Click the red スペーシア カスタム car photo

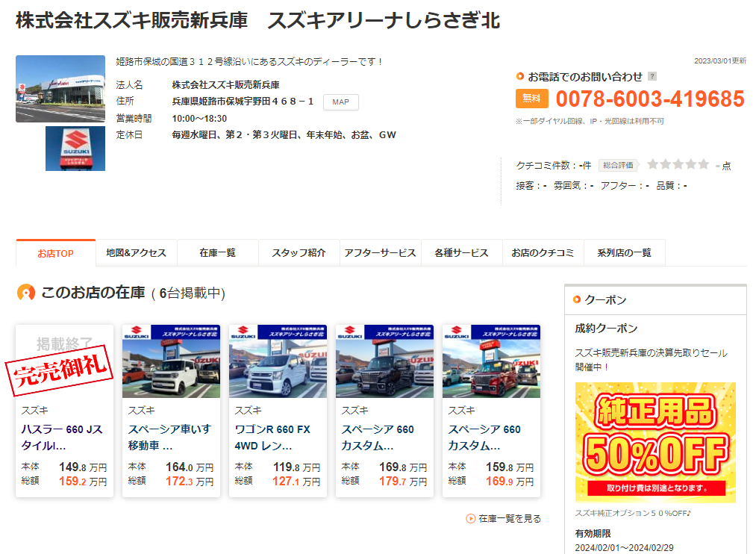[491, 361]
